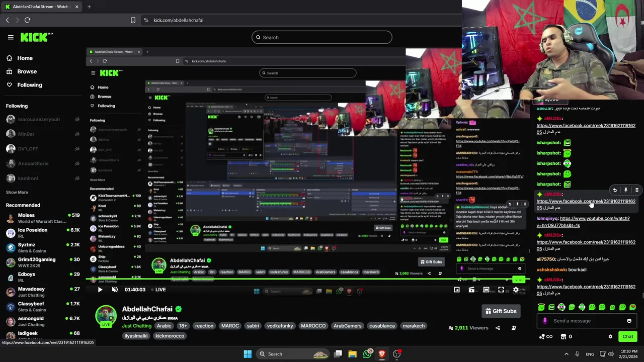Expand hidden system tray icons

[x=566, y=354]
